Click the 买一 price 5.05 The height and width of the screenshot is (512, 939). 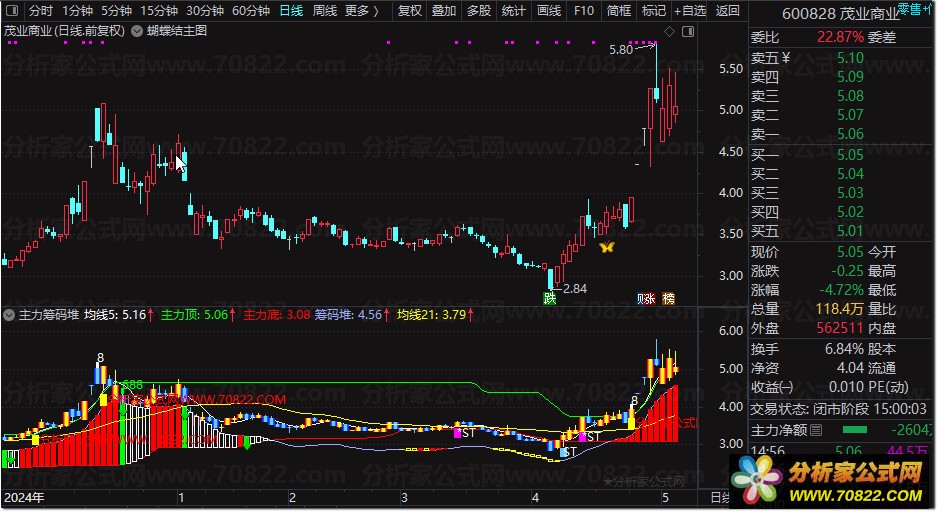click(850, 155)
